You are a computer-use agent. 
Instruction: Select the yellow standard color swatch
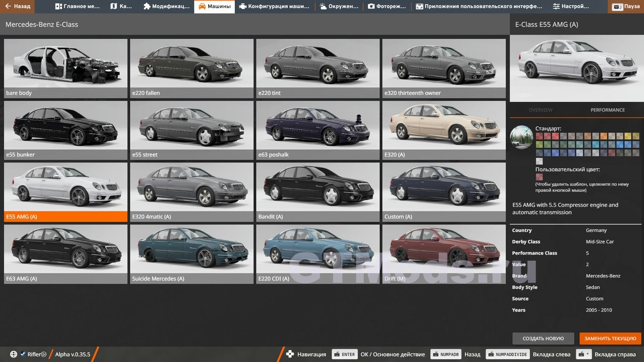(x=628, y=136)
